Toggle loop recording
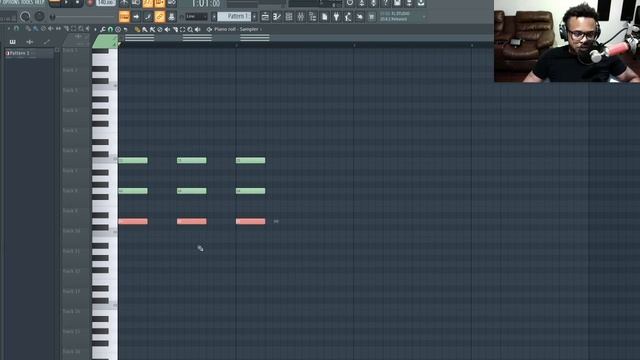 pyautogui.click(x=171, y=3)
